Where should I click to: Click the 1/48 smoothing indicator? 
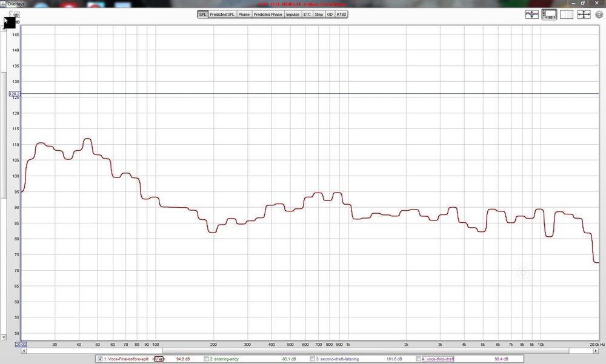click(159, 359)
